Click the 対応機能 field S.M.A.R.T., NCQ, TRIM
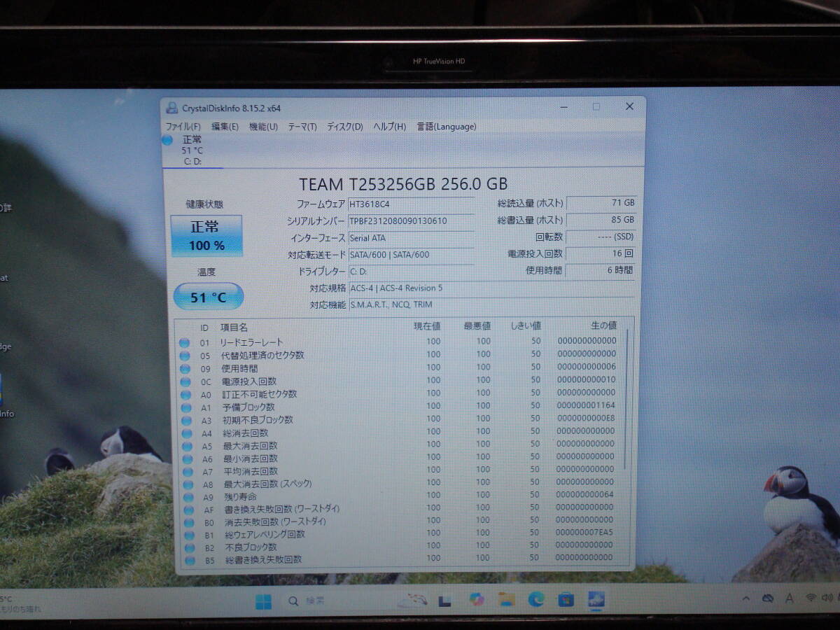Image resolution: width=840 pixels, height=630 pixels. tap(491, 304)
